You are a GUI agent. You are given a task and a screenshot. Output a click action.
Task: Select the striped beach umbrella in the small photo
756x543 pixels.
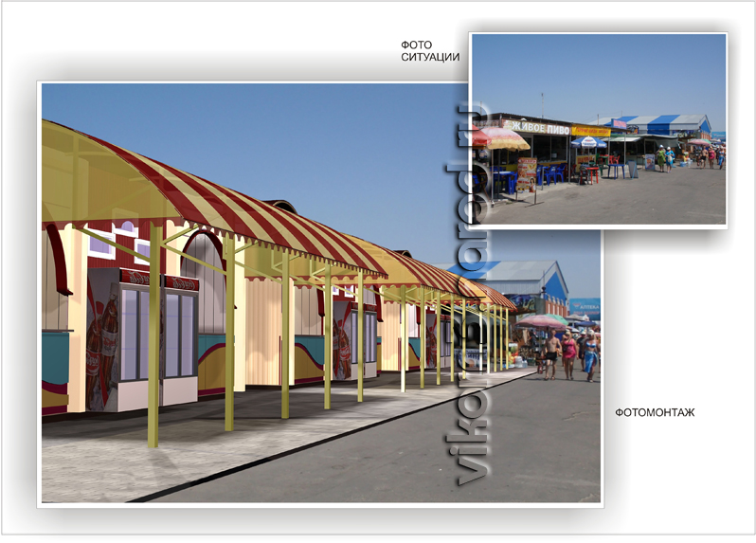tap(502, 139)
